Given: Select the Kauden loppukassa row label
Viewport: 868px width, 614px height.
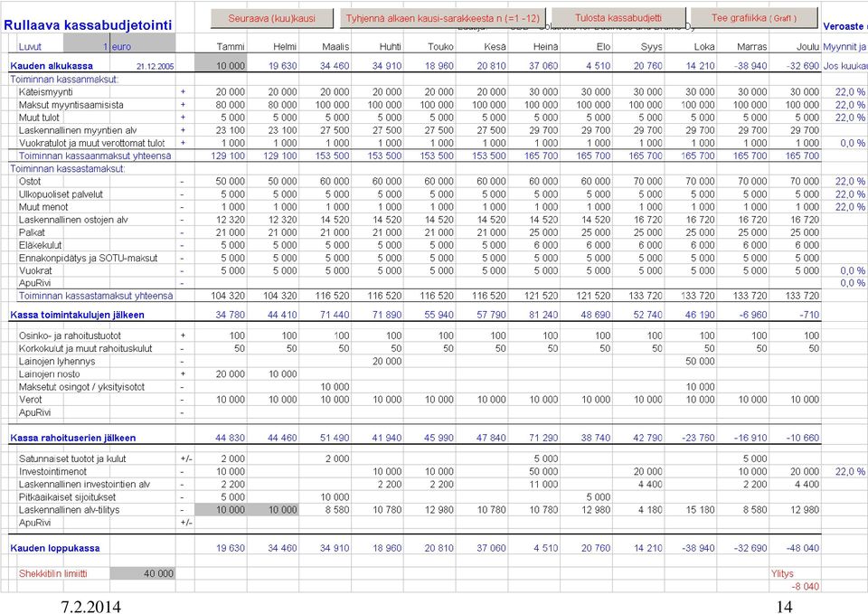Looking at the screenshot, I should click(x=55, y=548).
